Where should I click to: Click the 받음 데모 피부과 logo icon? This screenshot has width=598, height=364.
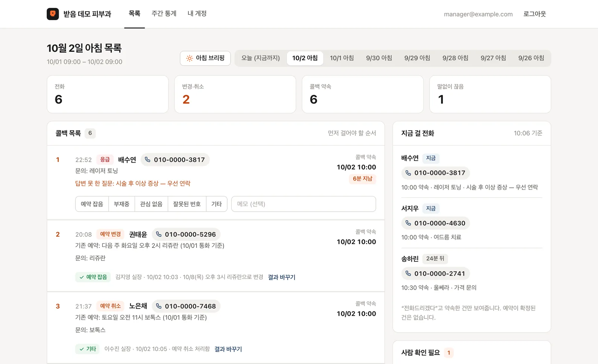(x=53, y=14)
